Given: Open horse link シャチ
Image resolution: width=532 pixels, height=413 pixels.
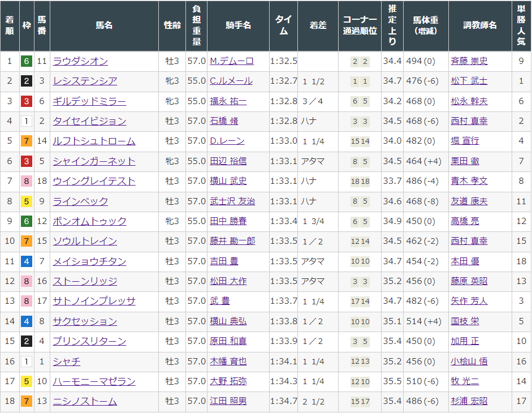Looking at the screenshot, I should 67,362.
